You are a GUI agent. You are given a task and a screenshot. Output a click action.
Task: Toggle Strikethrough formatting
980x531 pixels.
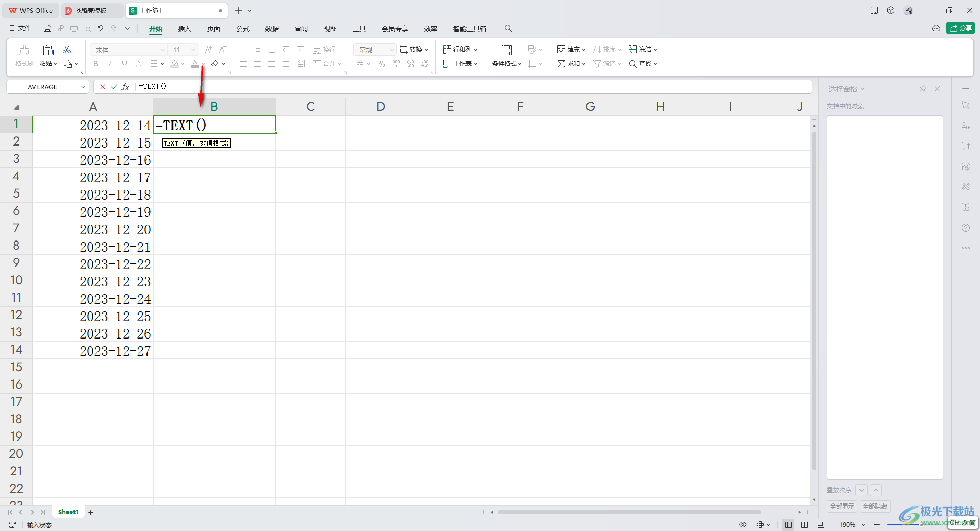click(x=139, y=64)
